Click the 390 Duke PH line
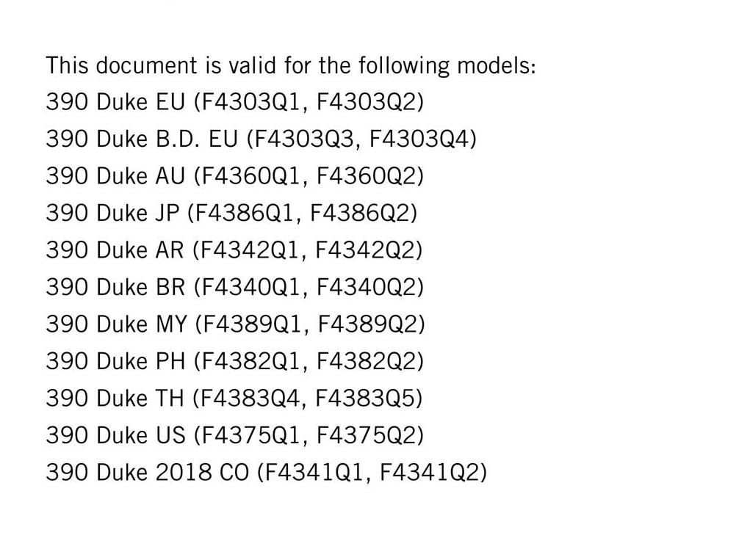The height and width of the screenshot is (560, 750). tap(235, 361)
